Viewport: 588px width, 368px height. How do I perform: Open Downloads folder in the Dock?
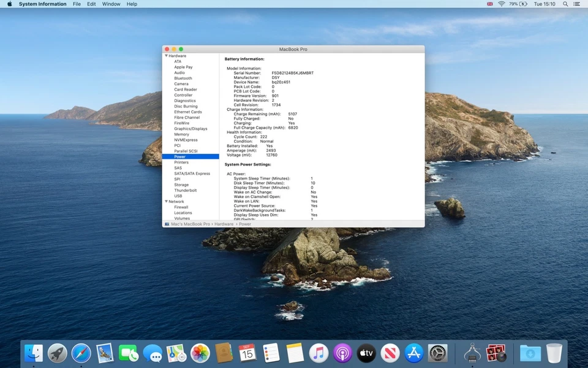(530, 353)
